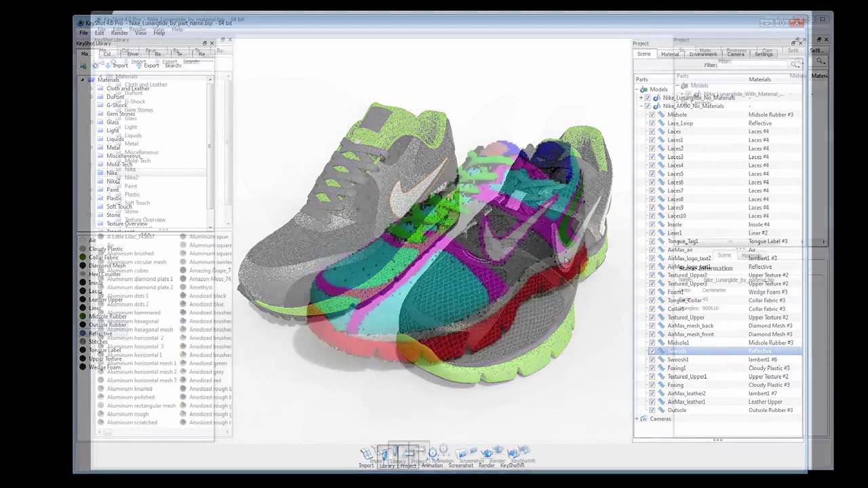Collapse the Models node in scene tree
This screenshot has width=868, height=488.
pos(637,89)
